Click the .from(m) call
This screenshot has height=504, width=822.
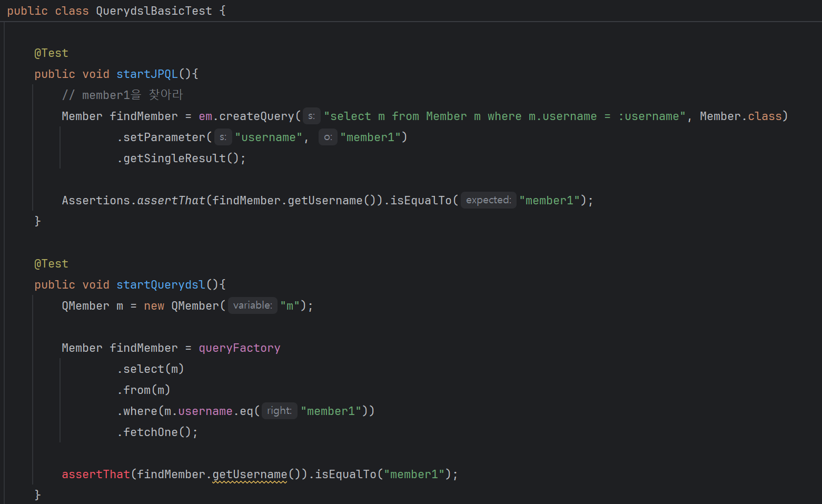click(144, 390)
